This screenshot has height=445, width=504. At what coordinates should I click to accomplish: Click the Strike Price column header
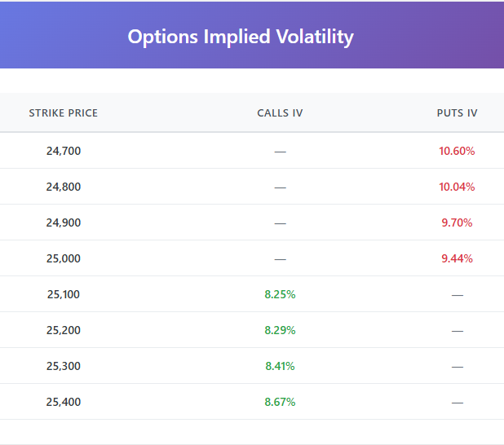[x=63, y=113]
